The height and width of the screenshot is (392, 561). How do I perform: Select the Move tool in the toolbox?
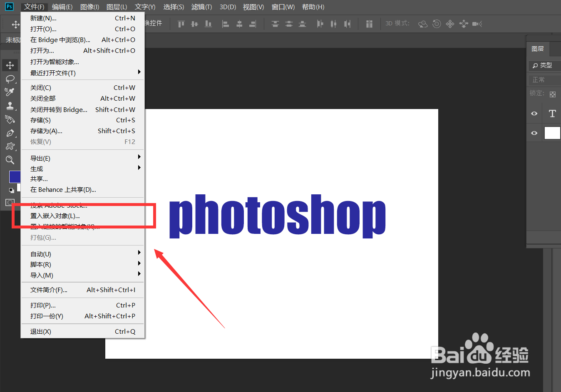pos(10,65)
